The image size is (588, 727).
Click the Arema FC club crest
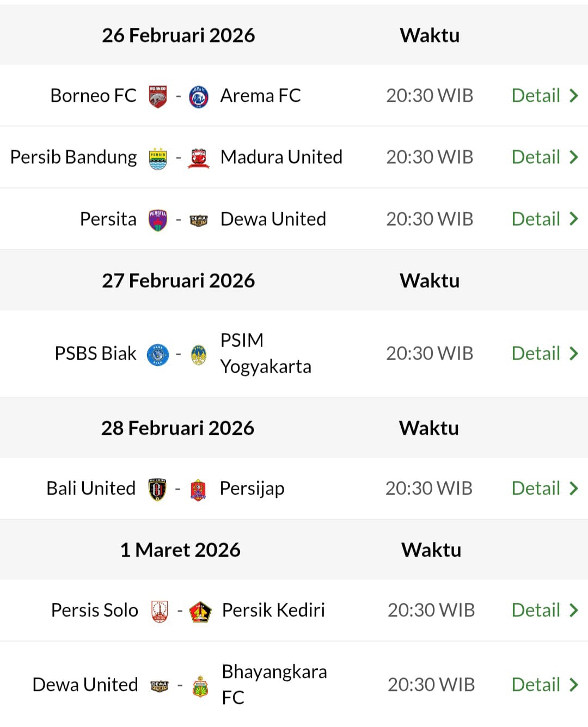[199, 95]
